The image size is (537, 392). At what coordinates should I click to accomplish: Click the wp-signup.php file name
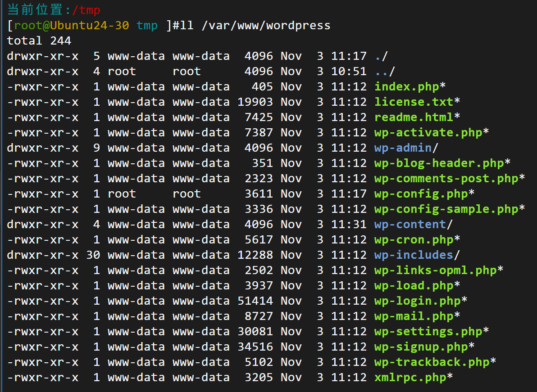click(421, 347)
